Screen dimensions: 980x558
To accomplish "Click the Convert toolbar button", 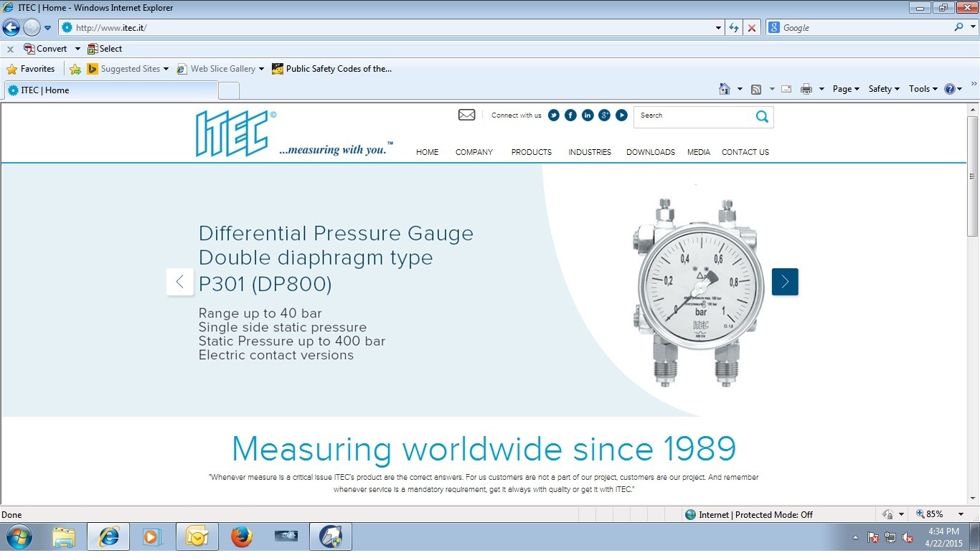I will (45, 49).
